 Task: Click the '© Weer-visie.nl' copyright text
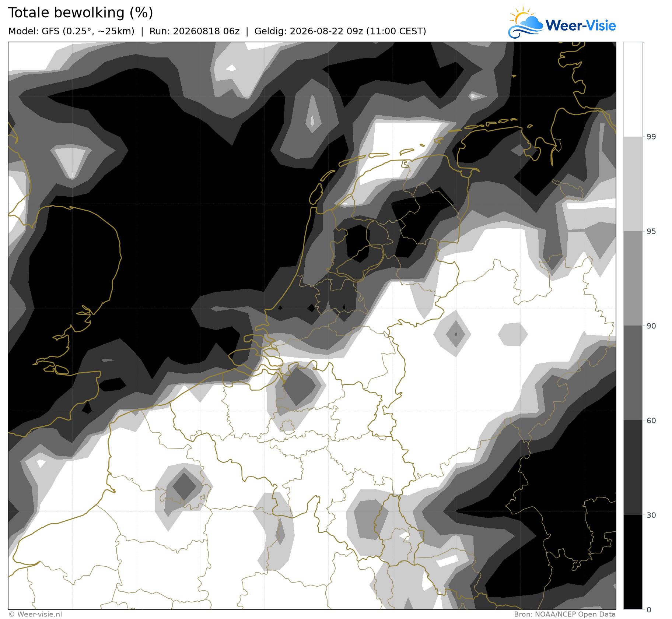point(35,614)
